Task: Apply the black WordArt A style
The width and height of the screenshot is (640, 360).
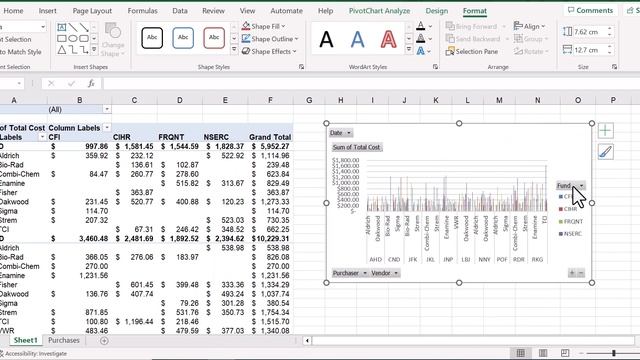Action: (326, 40)
